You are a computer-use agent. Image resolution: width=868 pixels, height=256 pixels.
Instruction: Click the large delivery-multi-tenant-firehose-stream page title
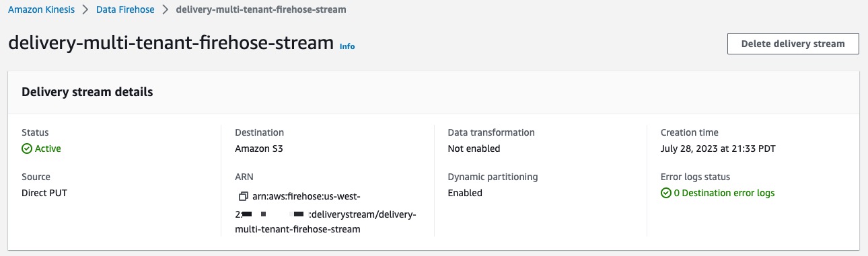(x=171, y=43)
